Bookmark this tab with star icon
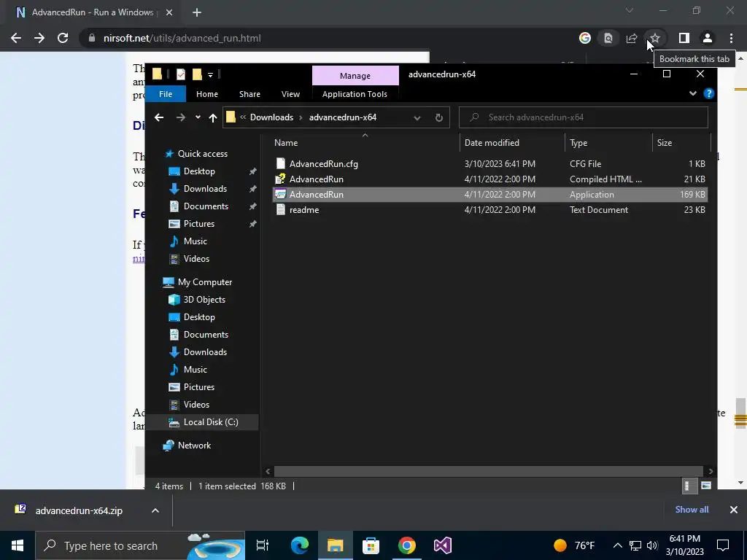Image resolution: width=747 pixels, height=560 pixels. pyautogui.click(x=656, y=38)
